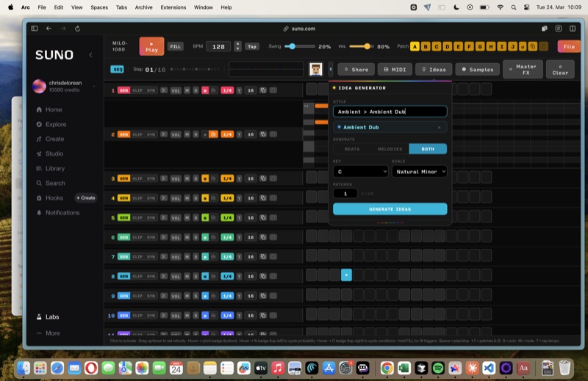Click the copy patch icon next to patch J
This screenshot has width=588, height=381.
[532, 46]
